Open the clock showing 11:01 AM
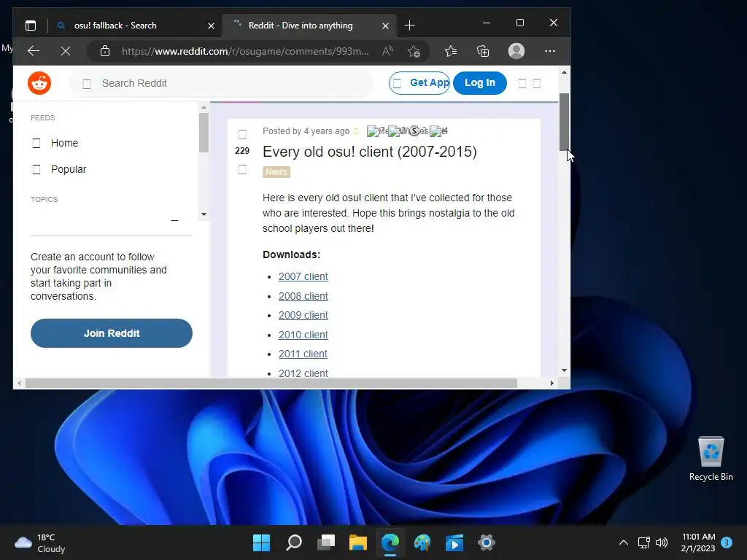This screenshot has height=560, width=747. click(x=698, y=542)
